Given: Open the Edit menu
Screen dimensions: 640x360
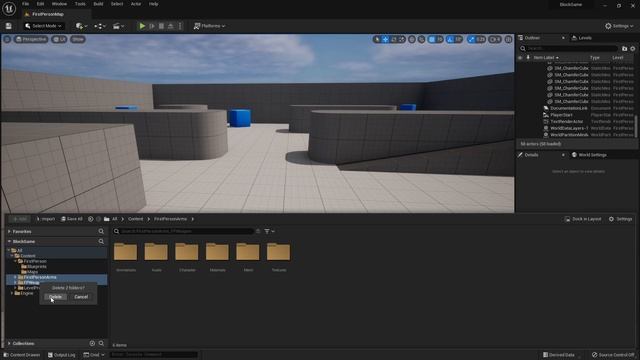Looking at the screenshot, I should pyautogui.click(x=40, y=4).
